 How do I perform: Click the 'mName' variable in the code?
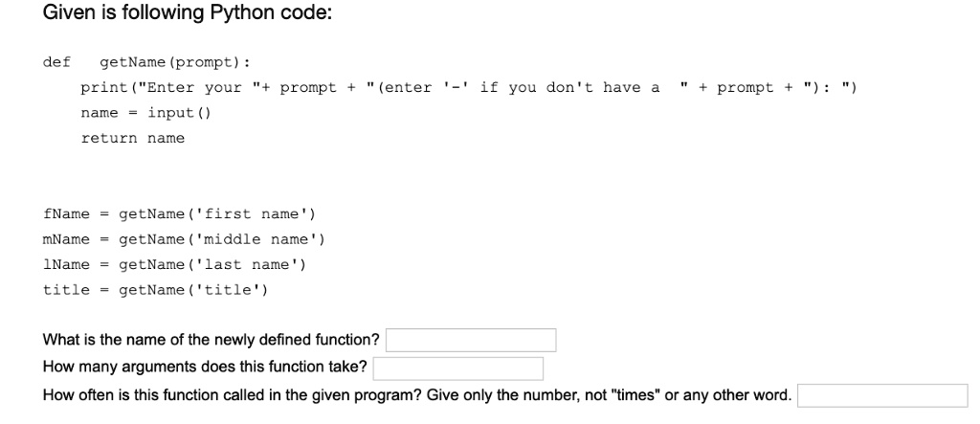(x=66, y=238)
